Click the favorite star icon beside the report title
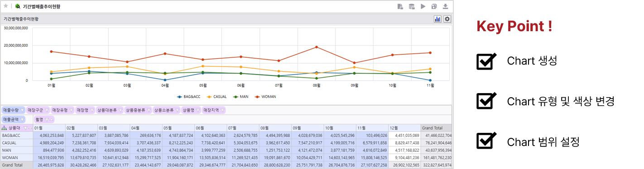 [6, 6]
